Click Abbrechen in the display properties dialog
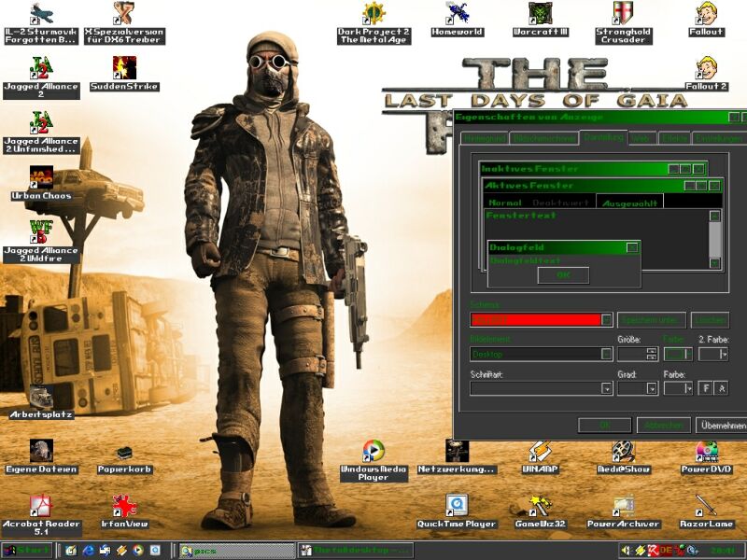Image resolution: width=747 pixels, height=560 pixels. point(663,426)
